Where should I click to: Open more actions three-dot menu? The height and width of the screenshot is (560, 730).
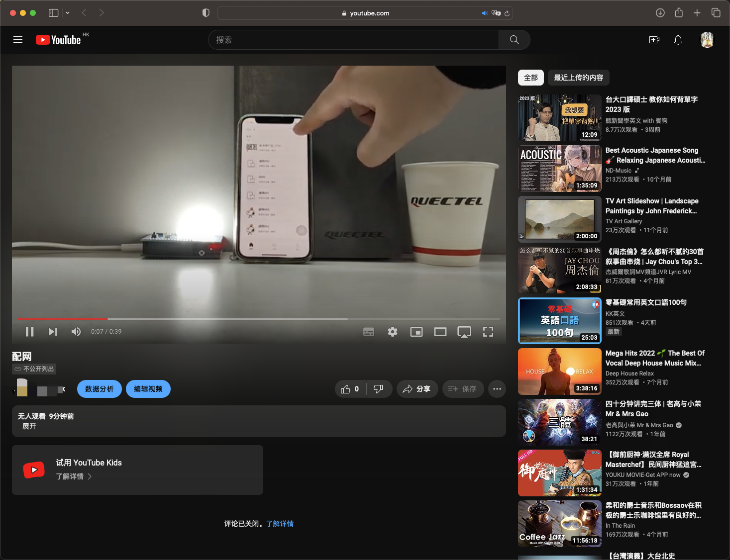click(x=497, y=389)
